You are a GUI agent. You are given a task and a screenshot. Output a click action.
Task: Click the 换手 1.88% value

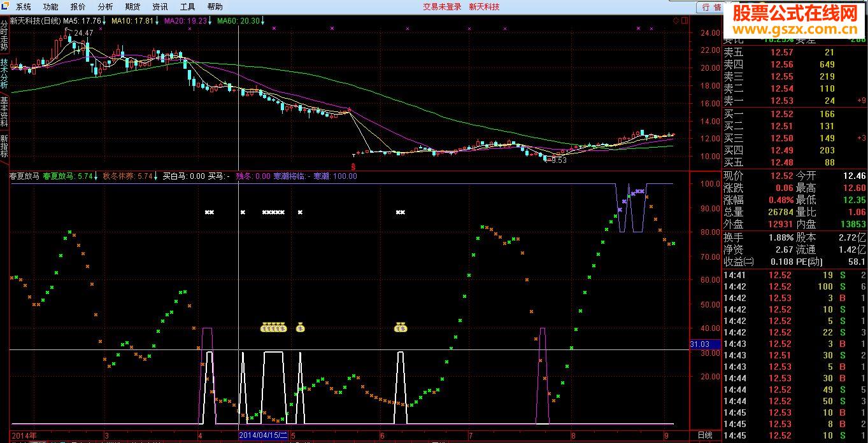pos(781,237)
